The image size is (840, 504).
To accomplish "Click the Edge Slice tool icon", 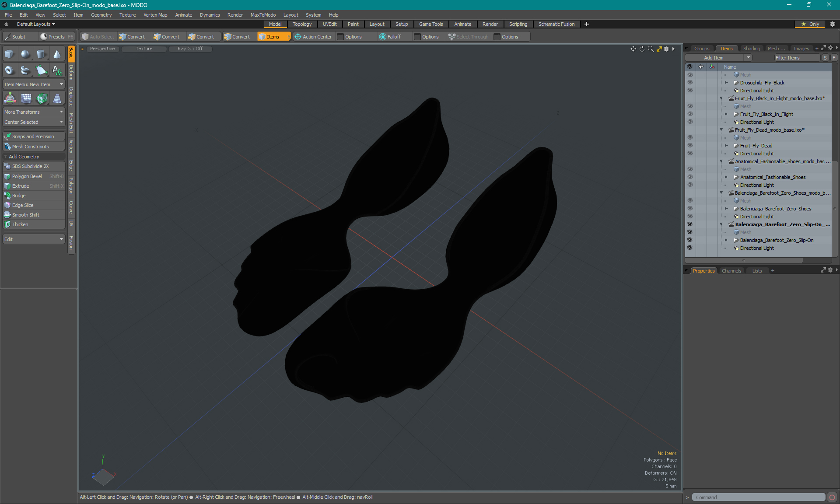I will coord(7,205).
